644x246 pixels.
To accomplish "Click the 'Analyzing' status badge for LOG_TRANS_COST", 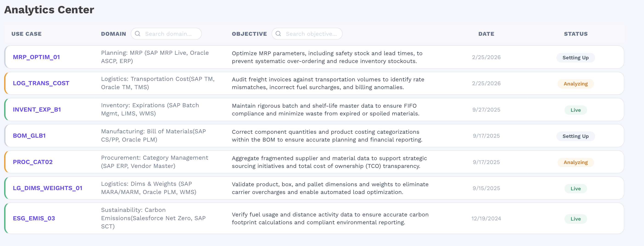I will [x=575, y=84].
